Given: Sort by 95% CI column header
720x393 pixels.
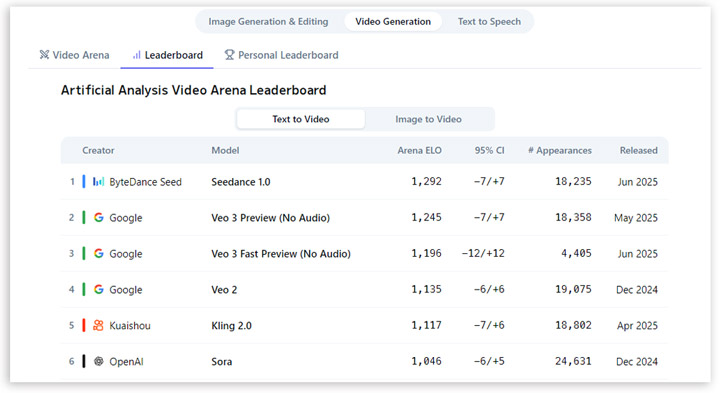Looking at the screenshot, I should 489,150.
